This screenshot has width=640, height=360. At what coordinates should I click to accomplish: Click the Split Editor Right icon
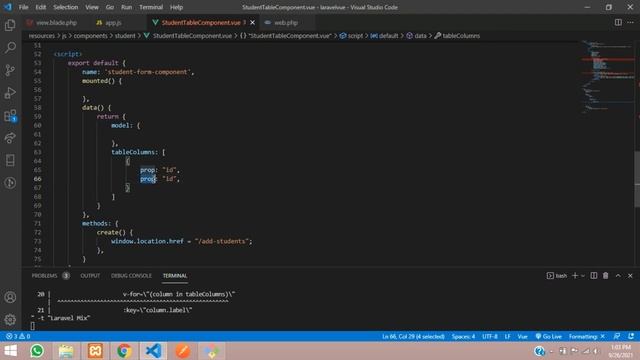[618, 22]
